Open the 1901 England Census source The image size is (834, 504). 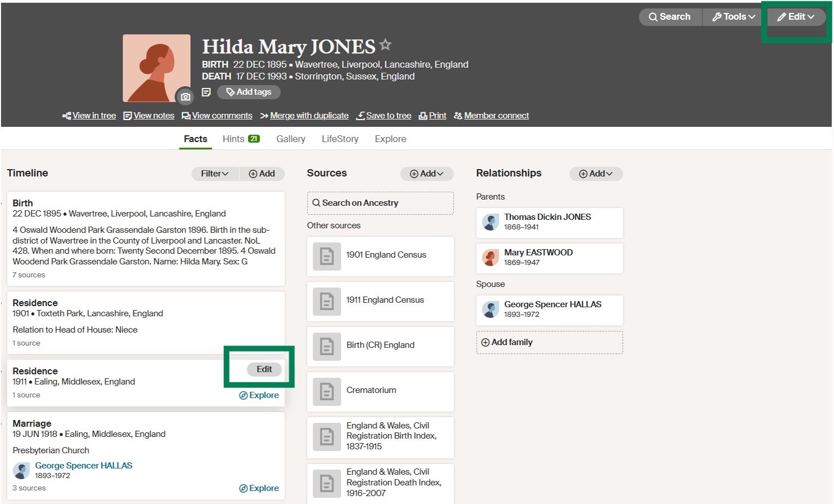coord(386,255)
